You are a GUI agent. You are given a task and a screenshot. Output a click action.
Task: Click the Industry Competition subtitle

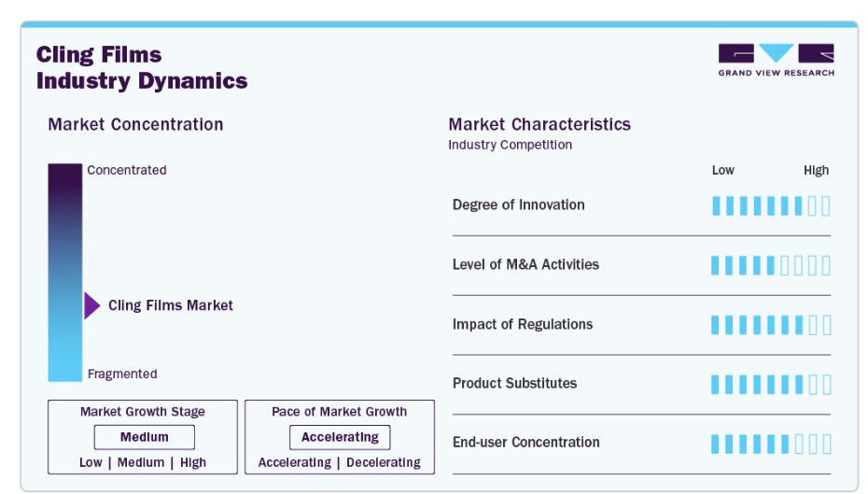point(510,145)
